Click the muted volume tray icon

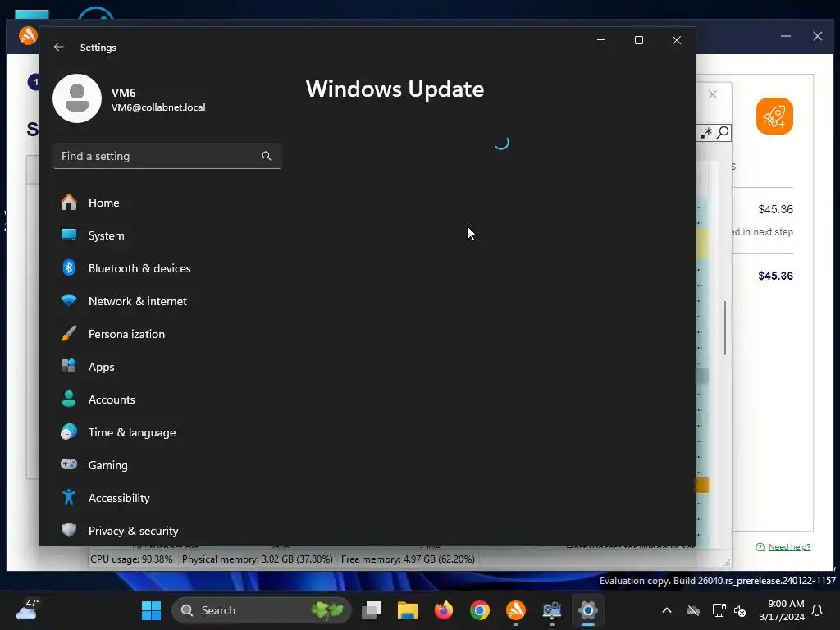tap(741, 610)
